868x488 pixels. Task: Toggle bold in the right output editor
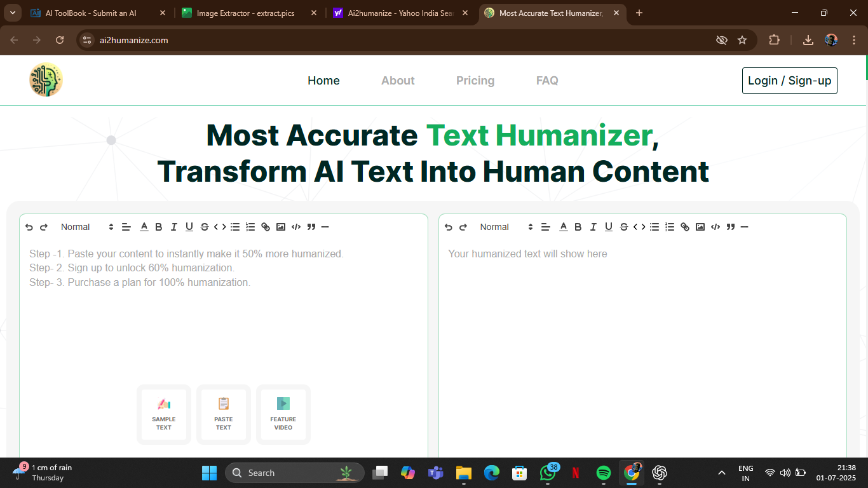578,227
